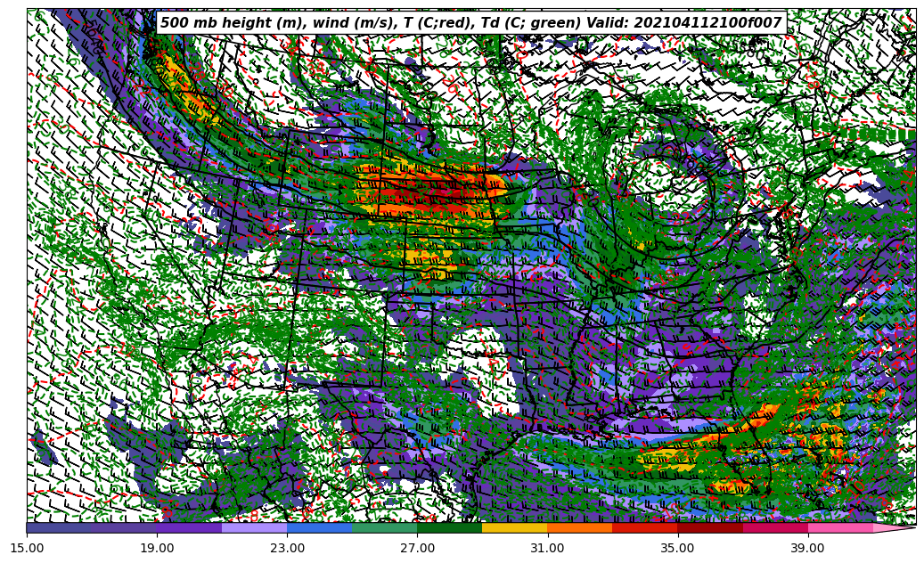The height and width of the screenshot is (563, 924).
Task: Click the 27.00 colorbar tick label
Action: point(417,549)
